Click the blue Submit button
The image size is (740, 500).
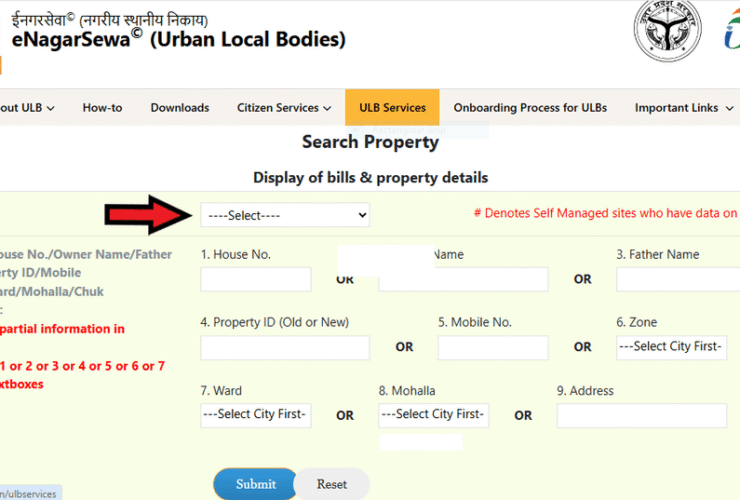(255, 484)
